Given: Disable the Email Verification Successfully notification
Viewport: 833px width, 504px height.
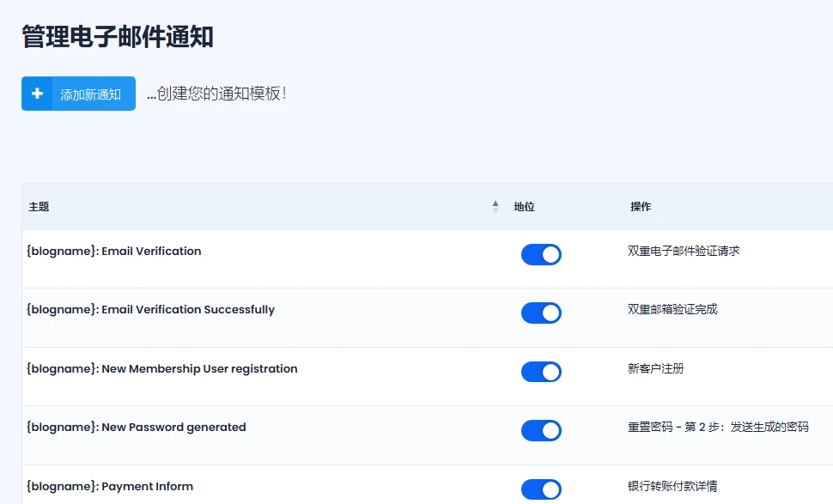Looking at the screenshot, I should 541,313.
